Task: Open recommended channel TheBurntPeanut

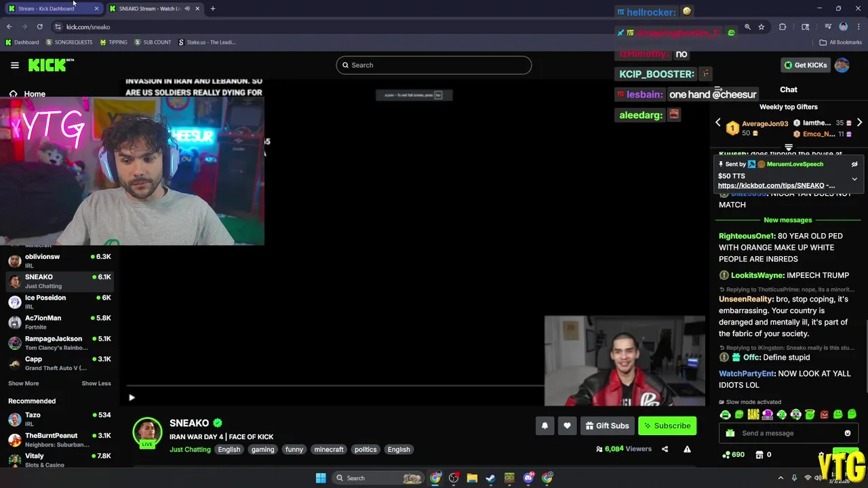Action: pos(60,440)
